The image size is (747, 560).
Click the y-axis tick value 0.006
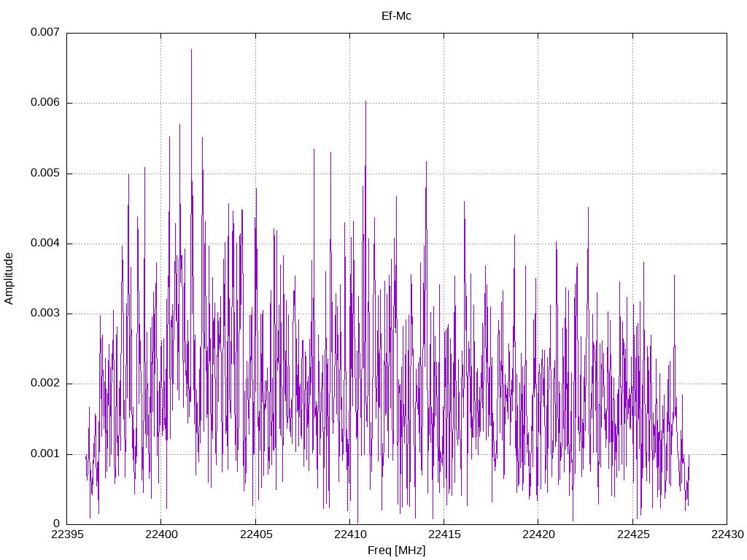(45, 103)
